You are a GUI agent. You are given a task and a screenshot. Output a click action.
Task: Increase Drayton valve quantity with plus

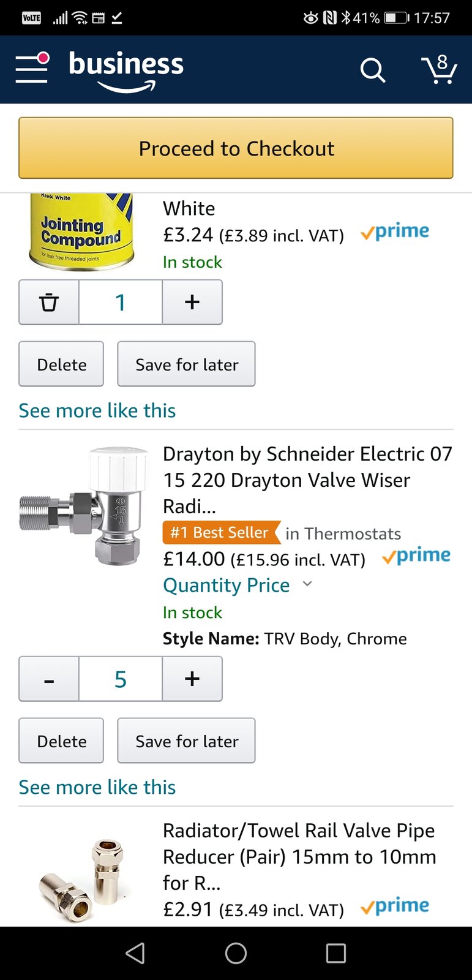click(192, 679)
